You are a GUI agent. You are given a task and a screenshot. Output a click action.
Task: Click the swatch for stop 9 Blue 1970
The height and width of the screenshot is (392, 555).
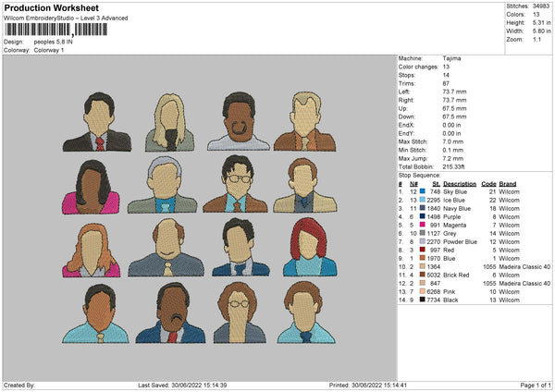423,258
